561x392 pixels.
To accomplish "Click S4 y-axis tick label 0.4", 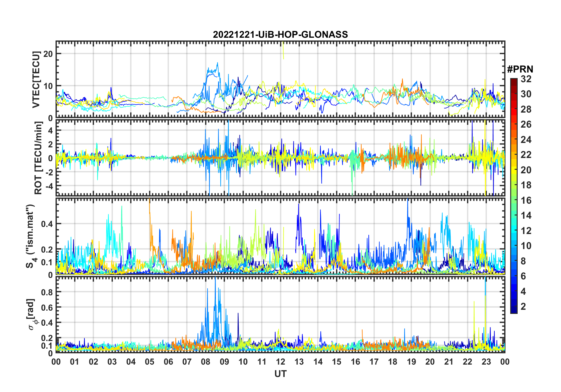I will [47, 224].
